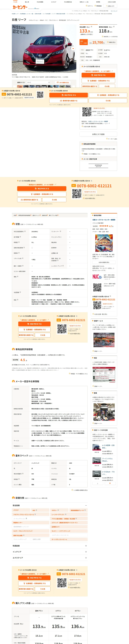Open 日産ユーズドカーセンター 相模原 shop link

[104, 220]
